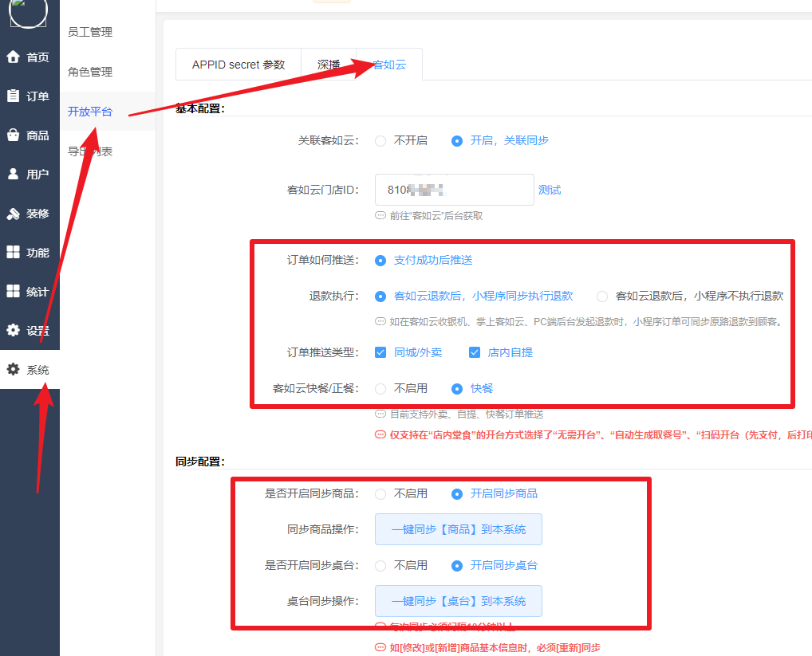The height and width of the screenshot is (656, 812).
Task: Click the hint 目前支持外卖、自提、快餐订单推送
Action: pyautogui.click(x=467, y=414)
